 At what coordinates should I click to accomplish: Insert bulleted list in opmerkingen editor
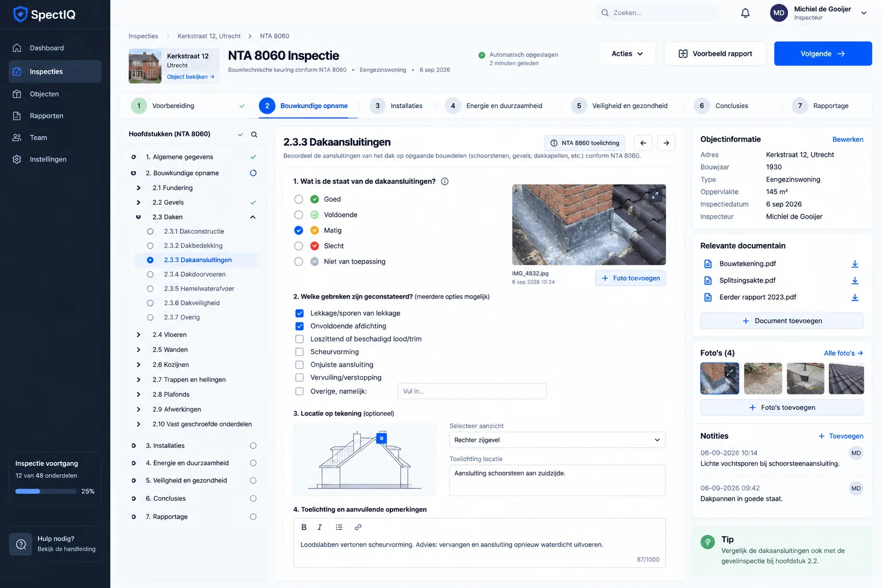(339, 527)
